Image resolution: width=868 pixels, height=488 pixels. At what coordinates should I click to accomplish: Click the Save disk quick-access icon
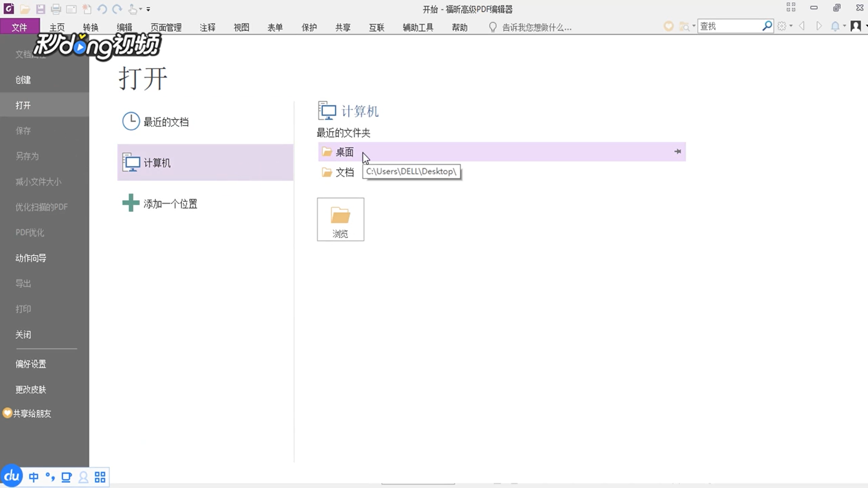coord(41,9)
